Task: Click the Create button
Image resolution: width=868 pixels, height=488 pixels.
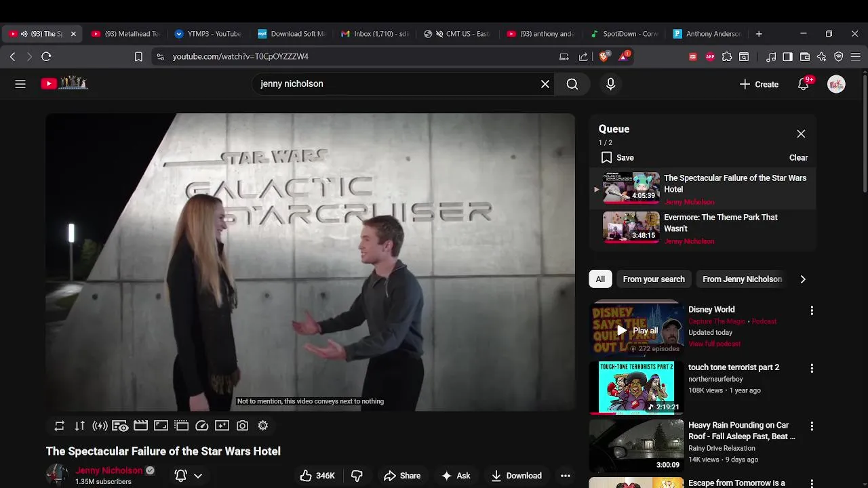Action: point(759,84)
